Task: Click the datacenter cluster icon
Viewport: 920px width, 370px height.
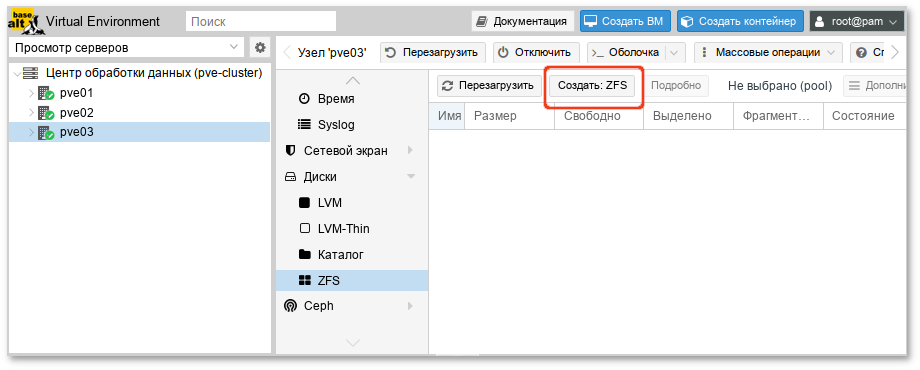Action: pos(31,73)
